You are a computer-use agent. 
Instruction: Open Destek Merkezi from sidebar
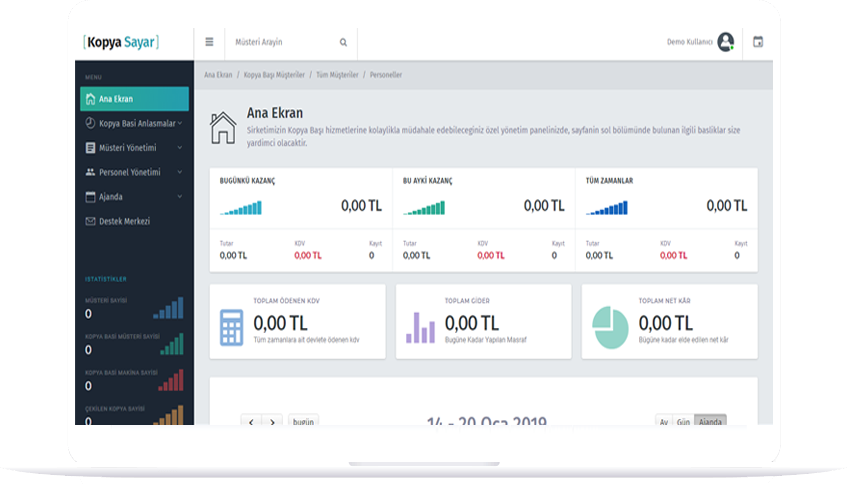pyautogui.click(x=124, y=221)
